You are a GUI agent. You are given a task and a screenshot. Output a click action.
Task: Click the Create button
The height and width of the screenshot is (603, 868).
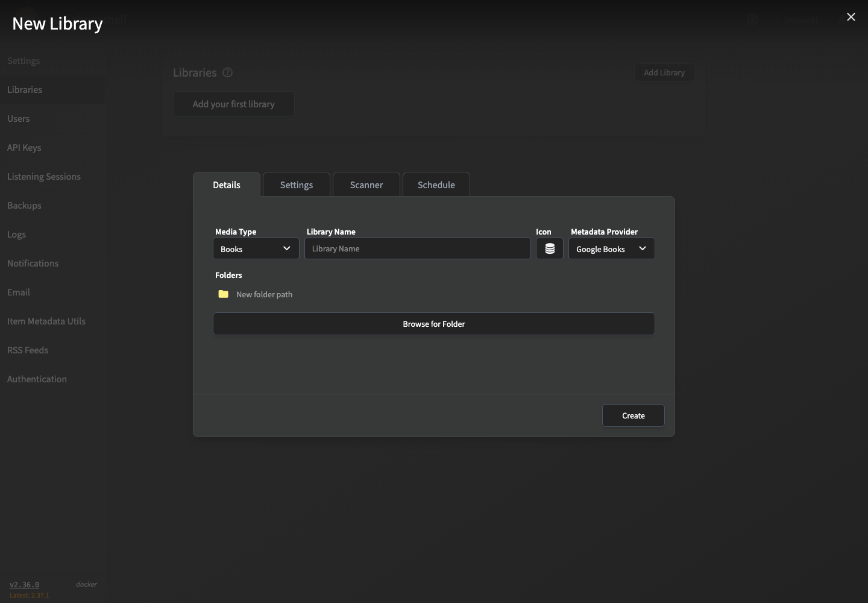pyautogui.click(x=634, y=415)
